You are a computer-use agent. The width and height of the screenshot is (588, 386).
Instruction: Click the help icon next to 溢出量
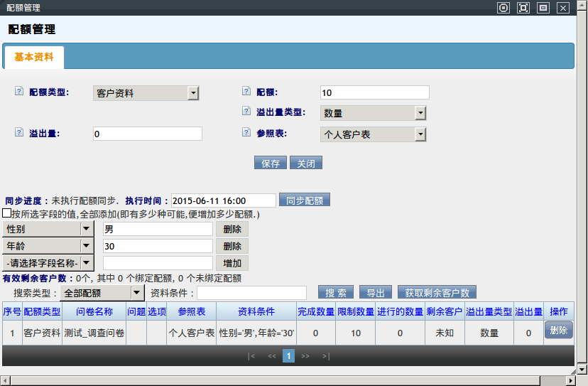click(19, 132)
